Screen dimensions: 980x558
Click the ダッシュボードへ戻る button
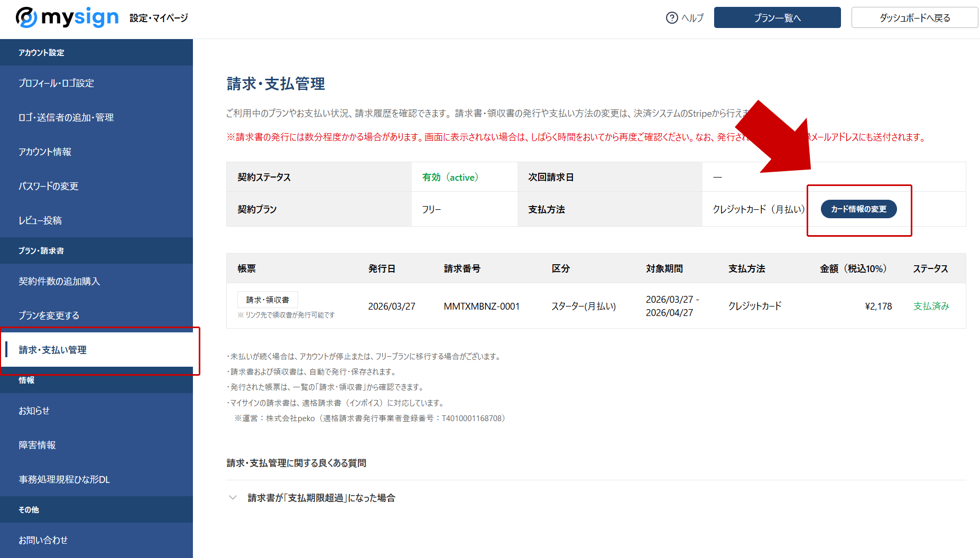click(x=914, y=17)
